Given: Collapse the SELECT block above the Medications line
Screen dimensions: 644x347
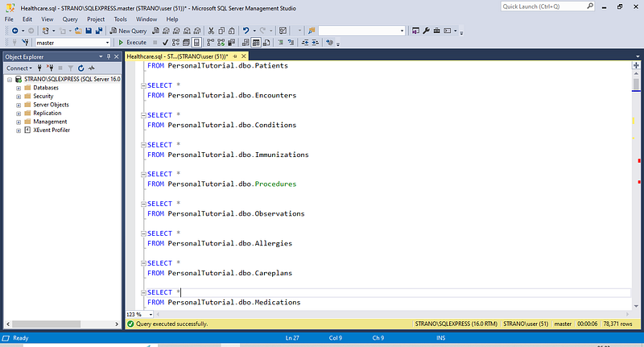Looking at the screenshot, I should pyautogui.click(x=143, y=293).
